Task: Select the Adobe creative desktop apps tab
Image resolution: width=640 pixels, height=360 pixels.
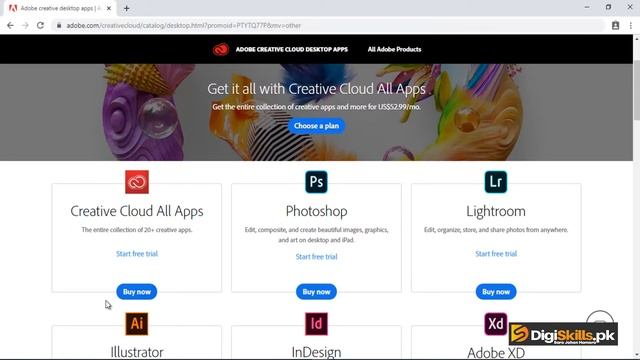Action: 60,8
